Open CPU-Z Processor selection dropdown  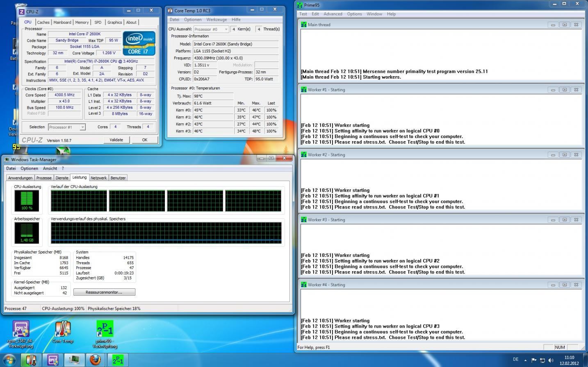67,127
